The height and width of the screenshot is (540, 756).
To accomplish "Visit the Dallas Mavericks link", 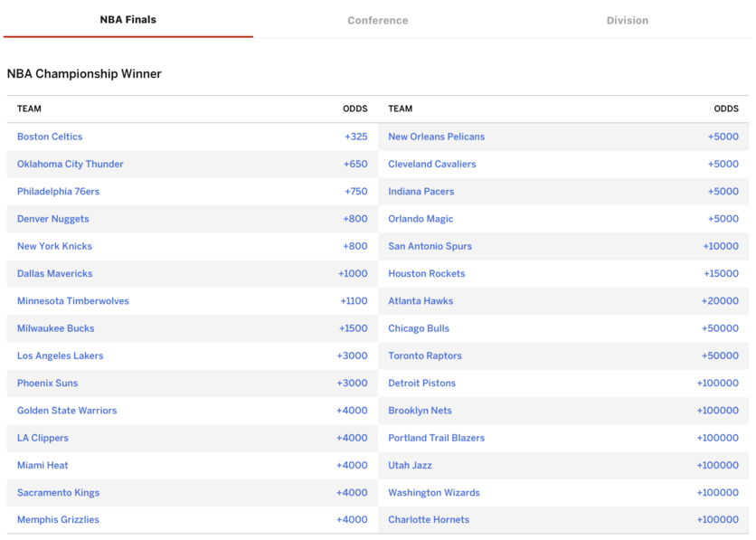I will point(54,273).
